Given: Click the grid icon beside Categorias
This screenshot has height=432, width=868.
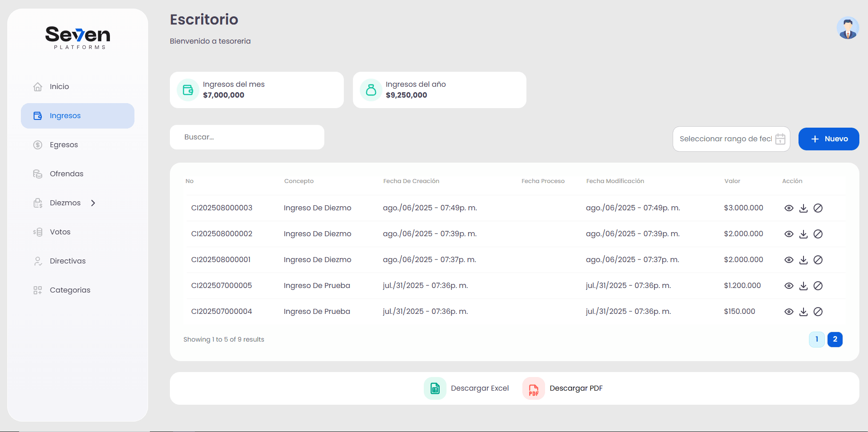Looking at the screenshot, I should 38,290.
